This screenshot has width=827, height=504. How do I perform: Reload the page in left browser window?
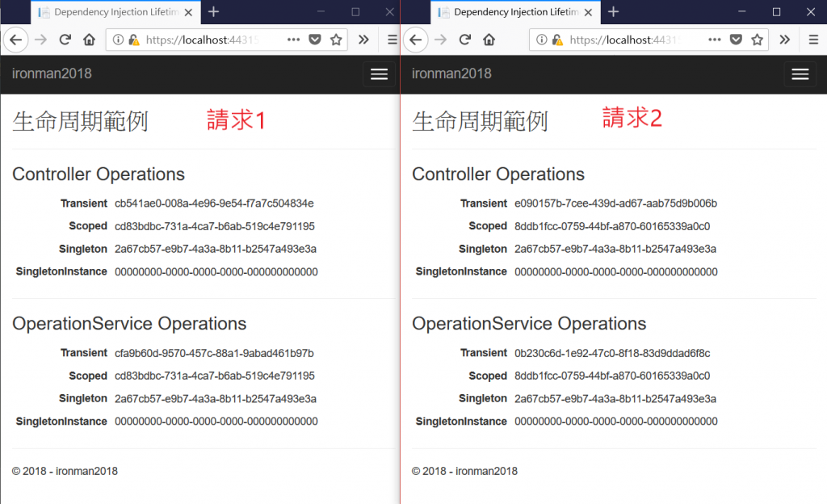click(x=65, y=40)
